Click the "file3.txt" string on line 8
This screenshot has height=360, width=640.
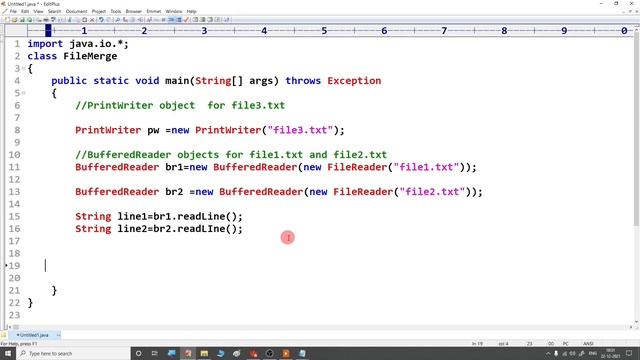coord(300,130)
